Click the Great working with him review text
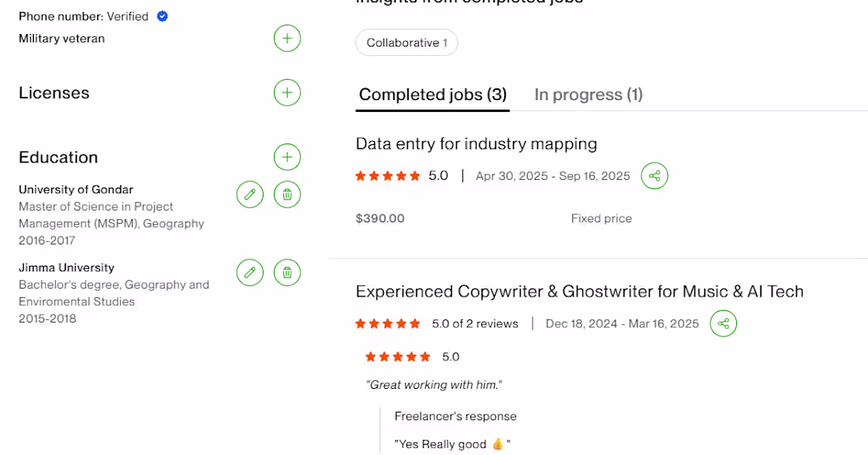Viewport: 868px width, 455px height. click(x=433, y=385)
